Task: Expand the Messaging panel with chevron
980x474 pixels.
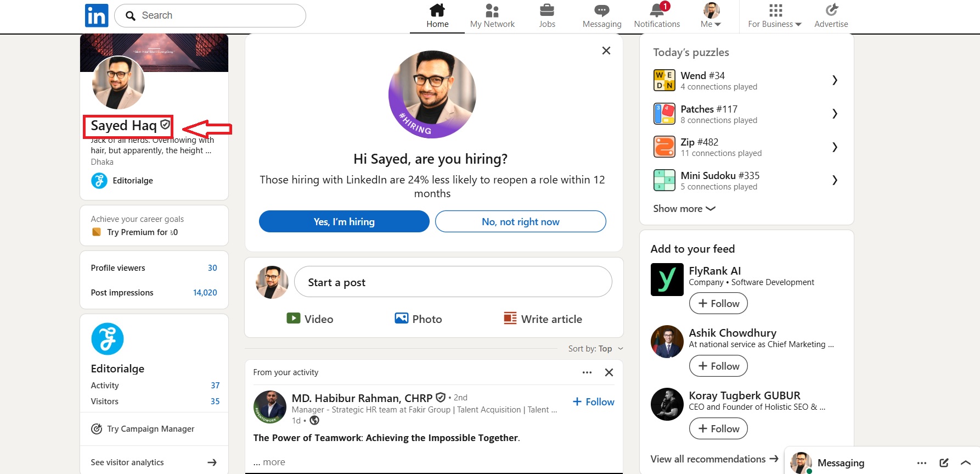Action: coord(966,462)
